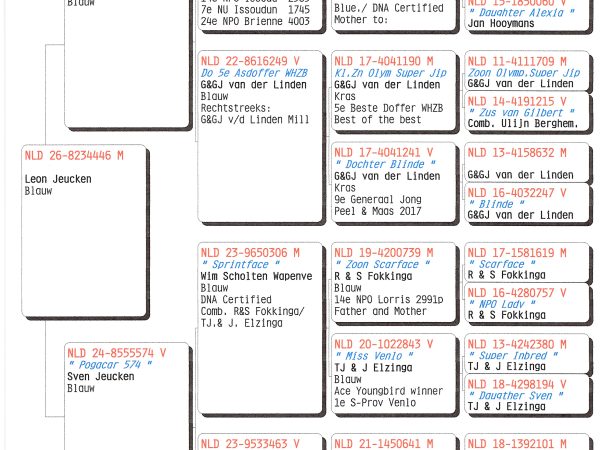The image size is (600, 450).
Task: Select name Daughter Alexia
Action: pyautogui.click(x=521, y=13)
